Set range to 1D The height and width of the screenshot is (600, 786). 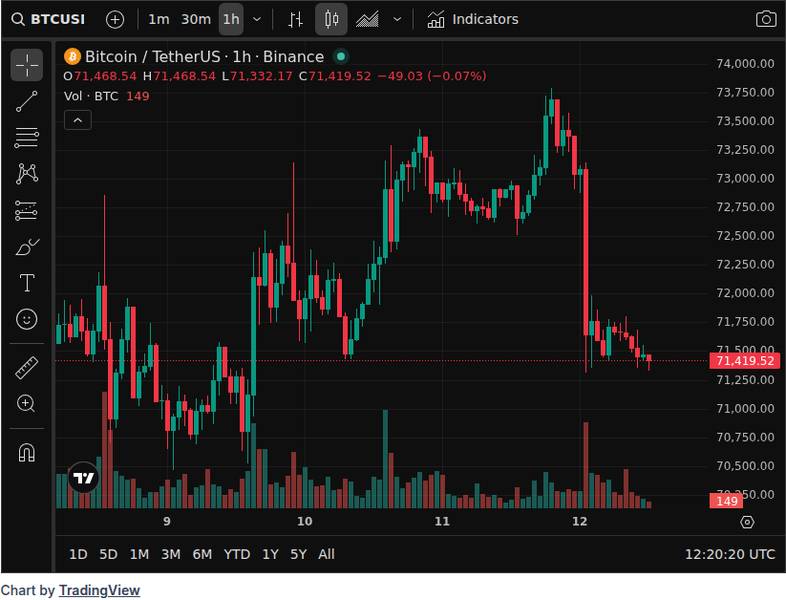point(78,554)
